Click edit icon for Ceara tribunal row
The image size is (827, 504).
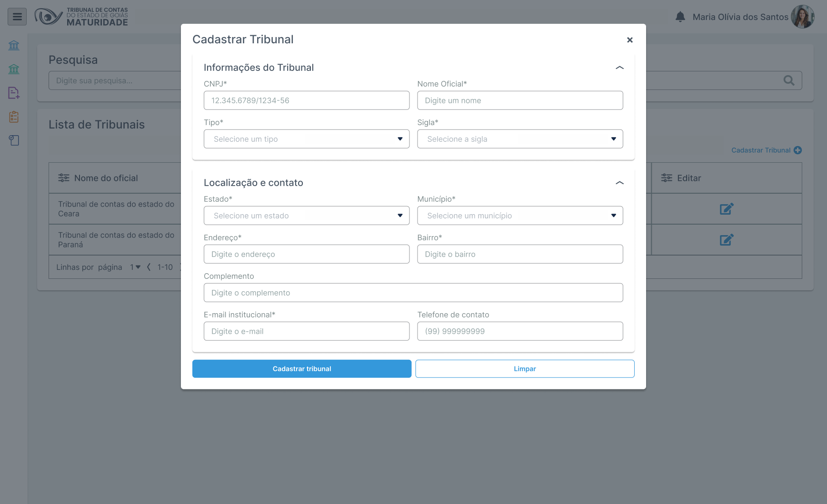[x=726, y=209]
